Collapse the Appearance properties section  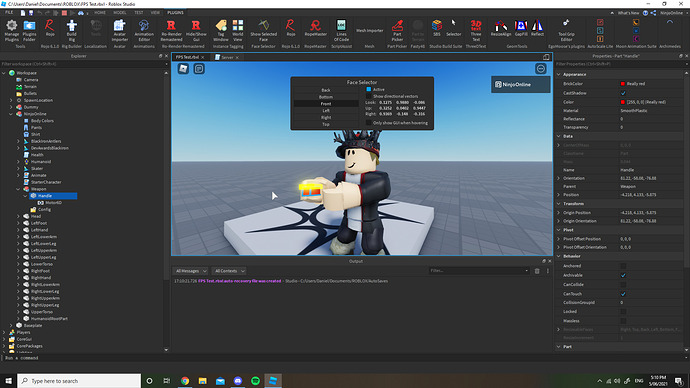pos(559,75)
